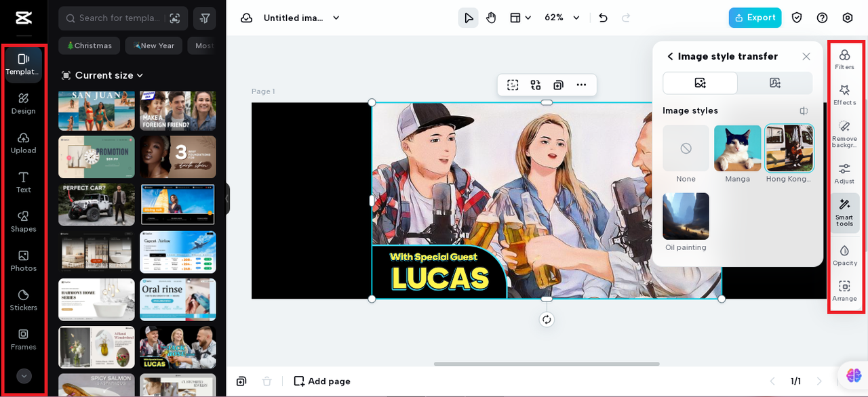This screenshot has width=868, height=397.
Task: Undo the last action
Action: (x=603, y=18)
